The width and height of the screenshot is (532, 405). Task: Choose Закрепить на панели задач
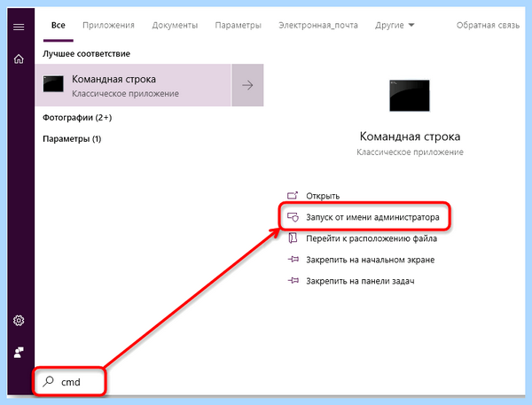pyautogui.click(x=360, y=281)
